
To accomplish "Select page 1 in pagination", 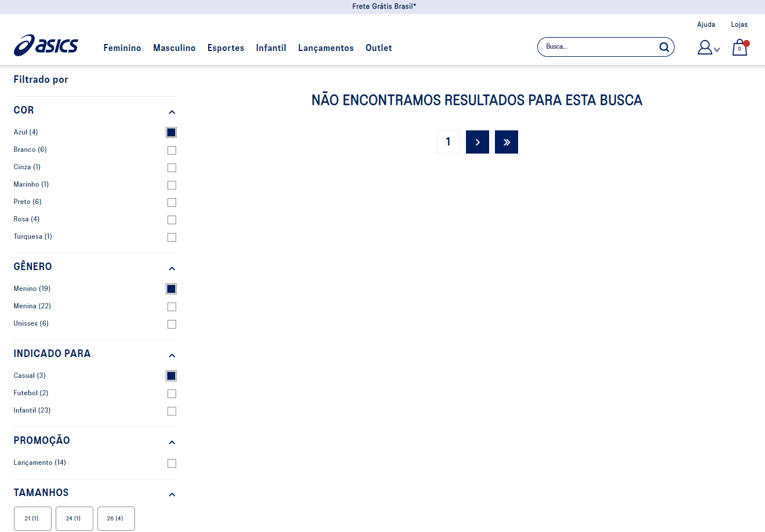I will pyautogui.click(x=449, y=142).
